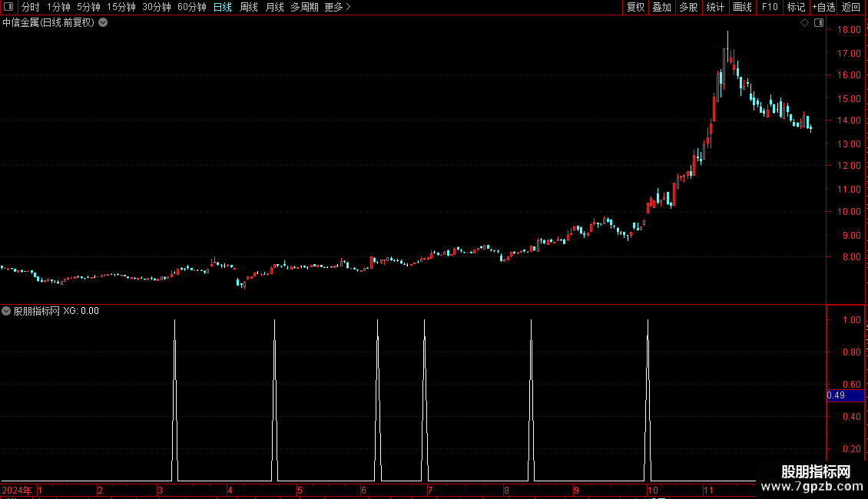The image size is (868, 499).
Task: Add stock with +自选 button
Action: 823,7
